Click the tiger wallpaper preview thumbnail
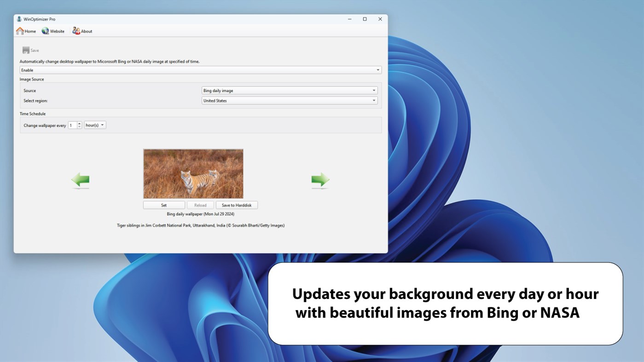 [x=193, y=174]
